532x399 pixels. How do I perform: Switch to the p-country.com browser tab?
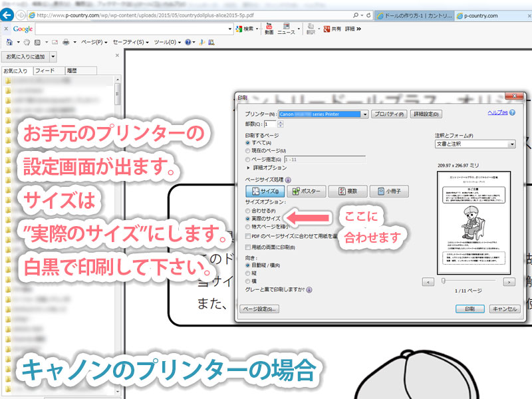click(493, 15)
